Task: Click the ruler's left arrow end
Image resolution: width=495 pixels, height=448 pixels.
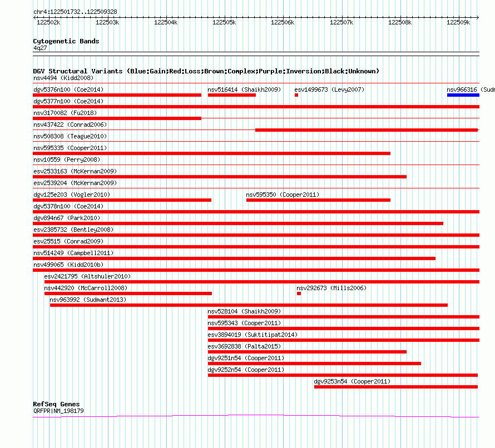Action: click(x=34, y=17)
